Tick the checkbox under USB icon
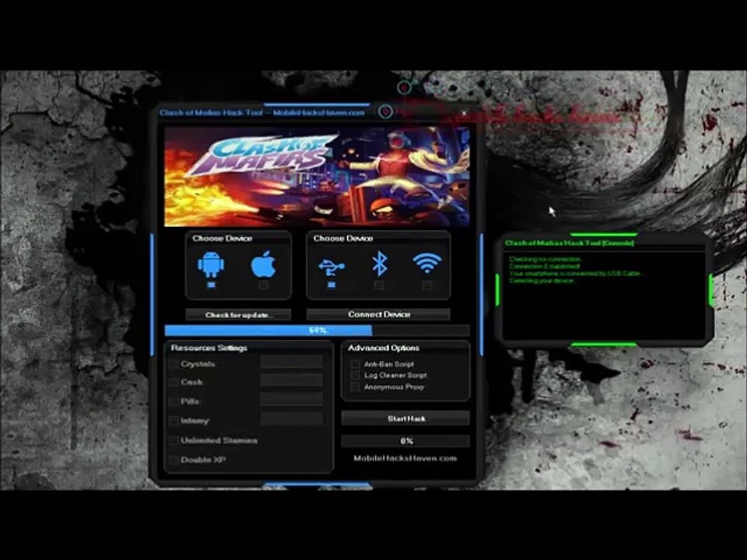 331,285
